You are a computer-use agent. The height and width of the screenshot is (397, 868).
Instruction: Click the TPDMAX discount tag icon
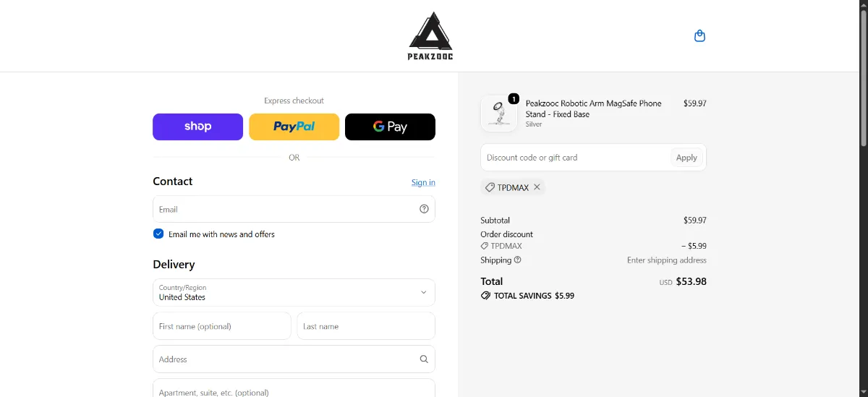tap(490, 187)
